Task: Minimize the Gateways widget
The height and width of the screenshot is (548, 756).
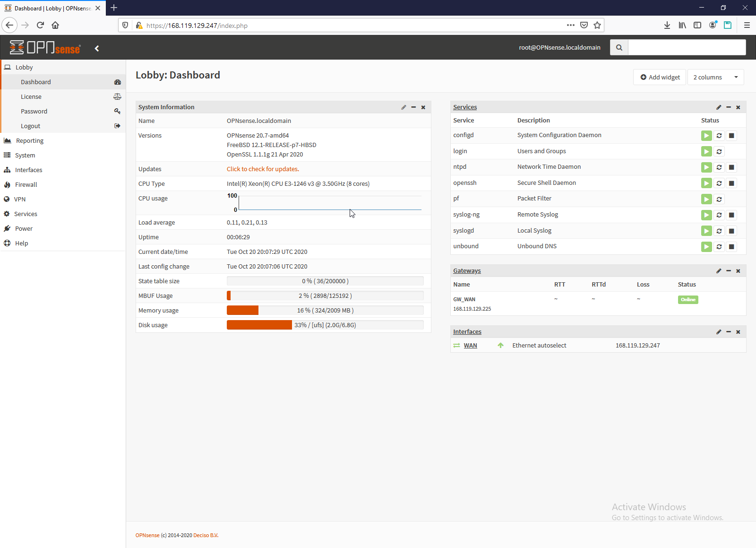Action: 729,271
